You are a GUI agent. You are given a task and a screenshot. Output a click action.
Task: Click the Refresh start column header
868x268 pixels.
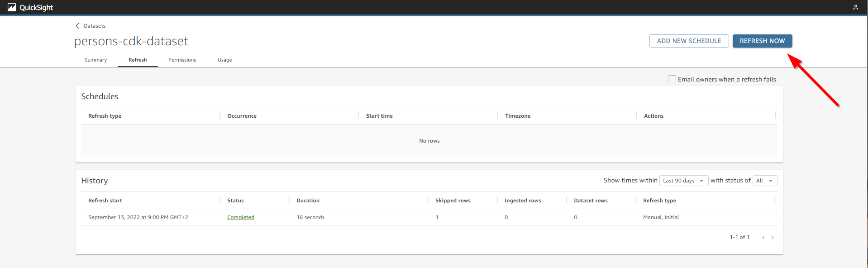[105, 201]
